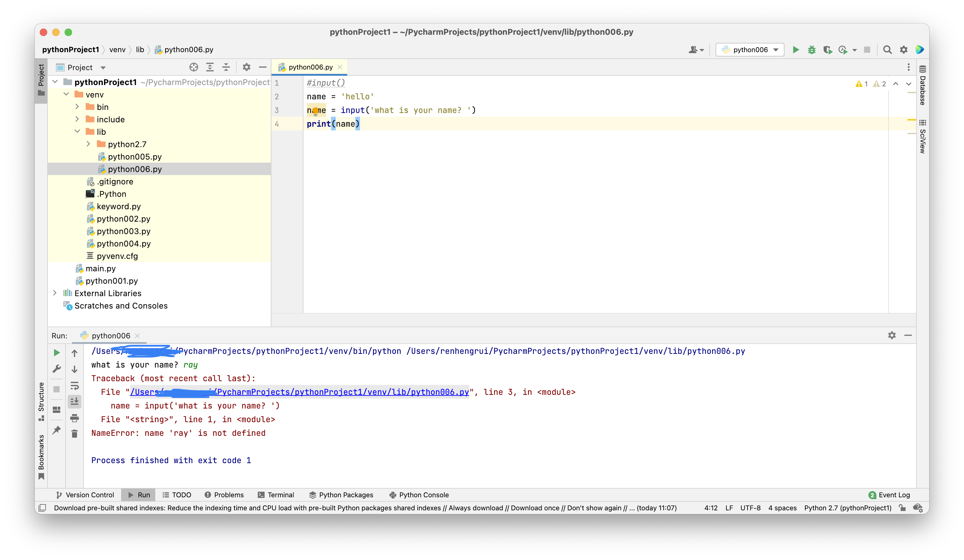
Task: Click the trash icon to clear run output
Action: pos(75,433)
